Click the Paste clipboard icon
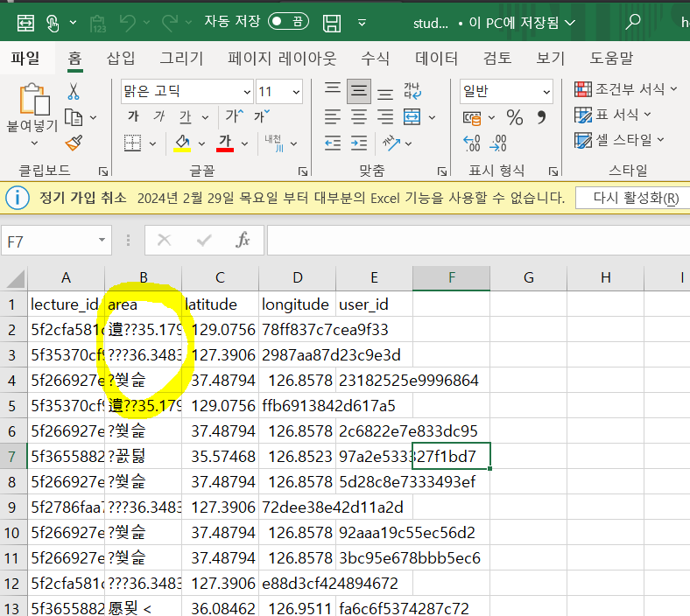Image resolution: width=690 pixels, height=616 pixels. pyautogui.click(x=33, y=99)
